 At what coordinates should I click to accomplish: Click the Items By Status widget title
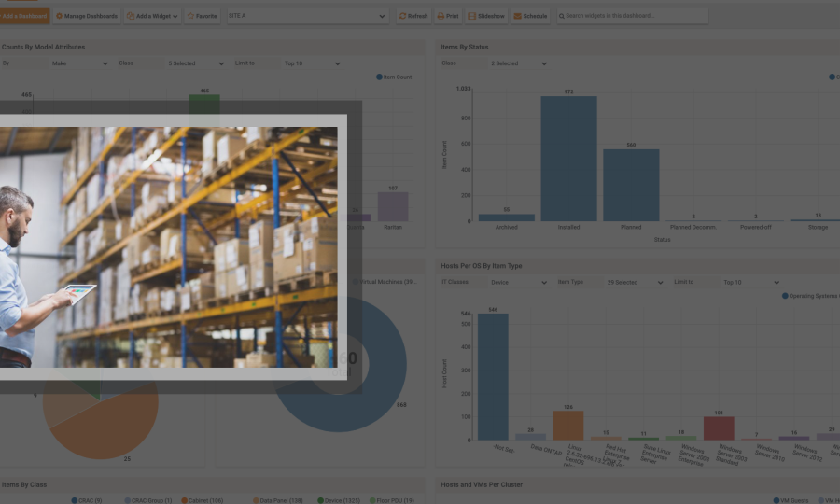pyautogui.click(x=465, y=47)
